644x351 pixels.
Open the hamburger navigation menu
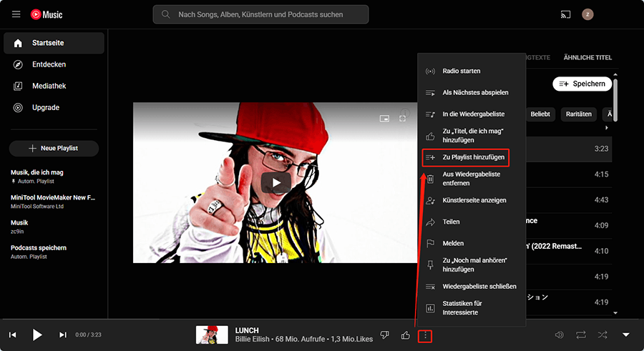tap(16, 14)
